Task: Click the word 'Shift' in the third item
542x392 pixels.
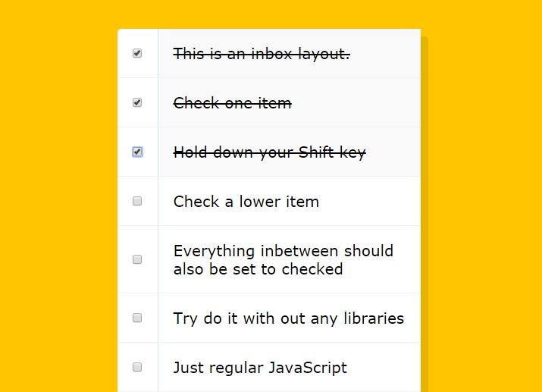Action: [x=317, y=152]
